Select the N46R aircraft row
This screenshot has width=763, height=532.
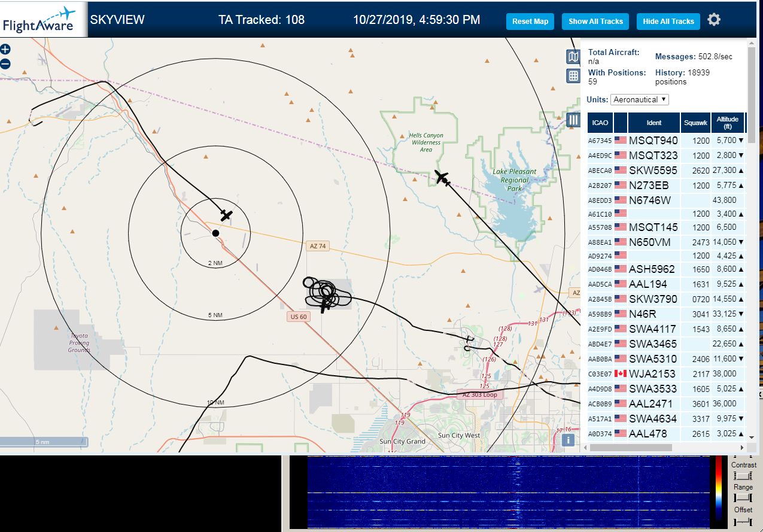(x=666, y=314)
